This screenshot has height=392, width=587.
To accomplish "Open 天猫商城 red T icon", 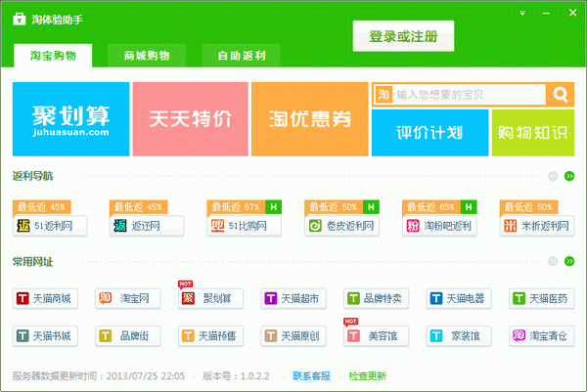I will click(23, 298).
